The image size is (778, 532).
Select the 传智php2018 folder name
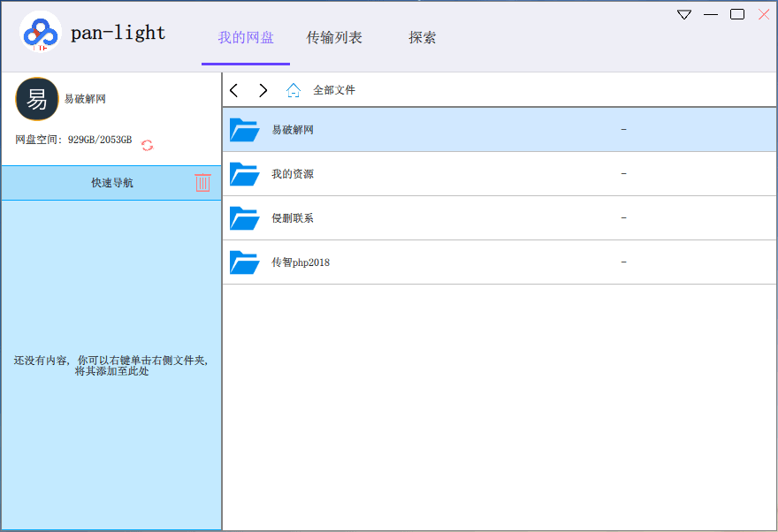(x=301, y=262)
